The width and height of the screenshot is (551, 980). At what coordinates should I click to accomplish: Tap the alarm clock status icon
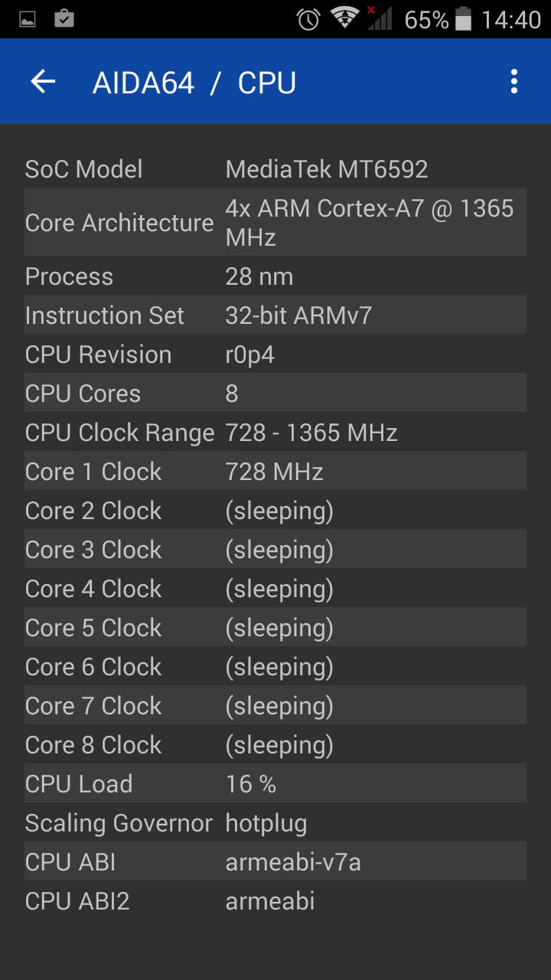point(308,19)
